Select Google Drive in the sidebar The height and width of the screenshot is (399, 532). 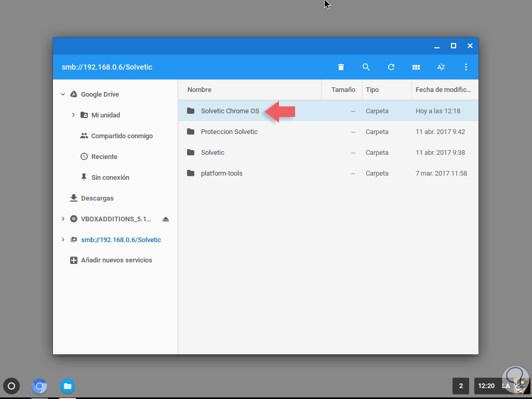(100, 95)
